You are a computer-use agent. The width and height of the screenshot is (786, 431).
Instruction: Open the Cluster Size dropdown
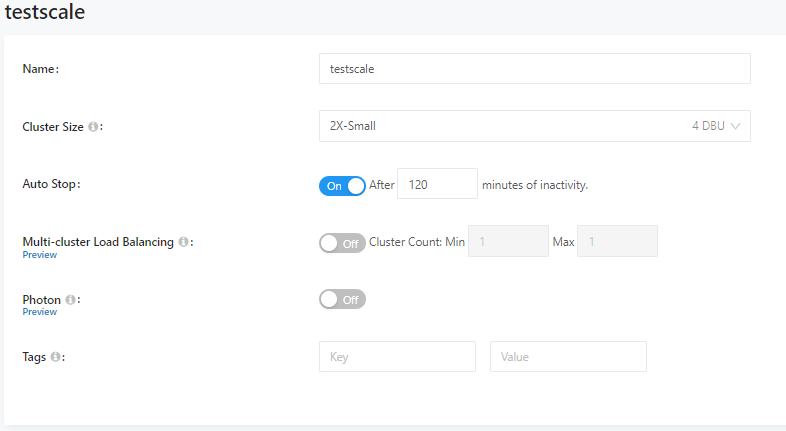(x=535, y=126)
